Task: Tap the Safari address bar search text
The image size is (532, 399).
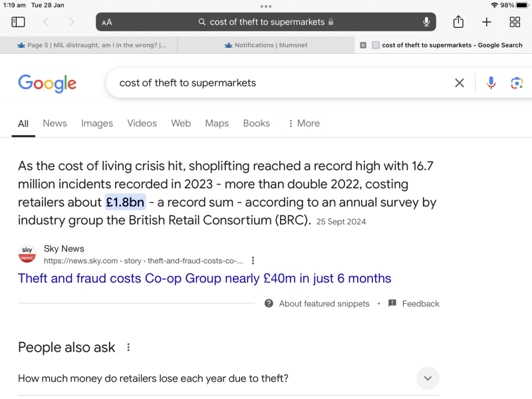Action: coord(267,22)
